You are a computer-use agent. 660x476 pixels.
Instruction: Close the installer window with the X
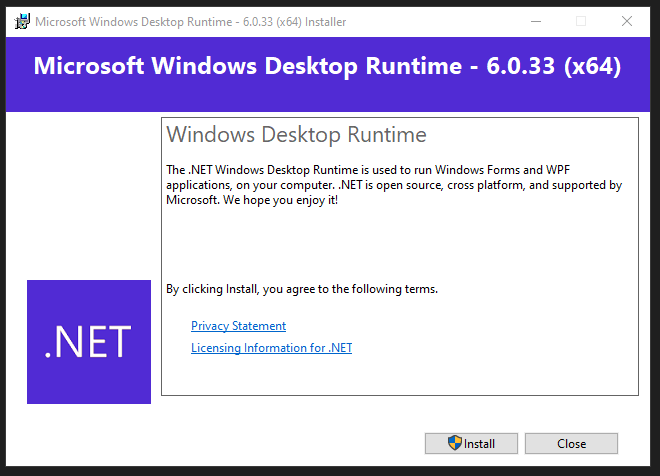(627, 21)
